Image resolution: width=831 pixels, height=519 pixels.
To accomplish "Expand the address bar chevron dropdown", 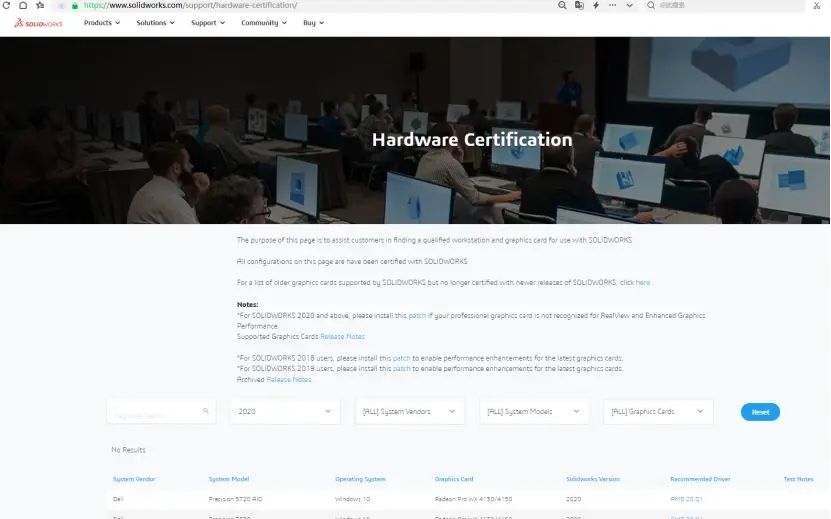I will (630, 5).
